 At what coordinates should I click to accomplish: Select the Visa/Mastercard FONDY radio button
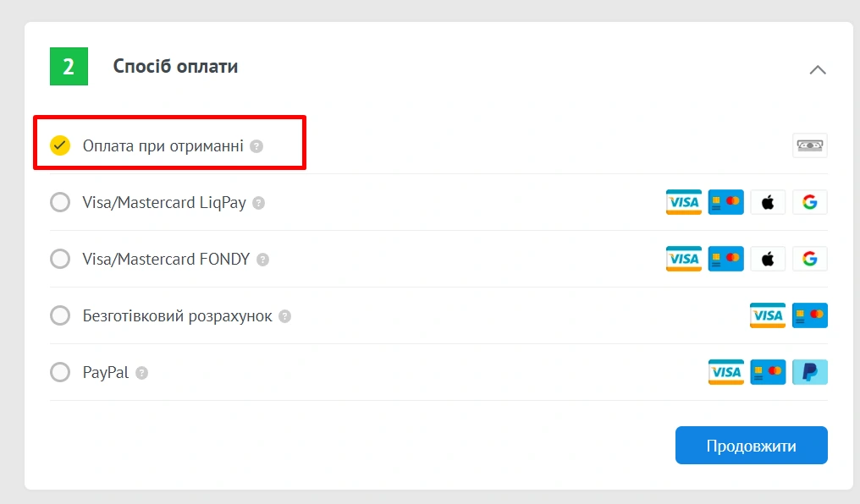pyautogui.click(x=60, y=259)
